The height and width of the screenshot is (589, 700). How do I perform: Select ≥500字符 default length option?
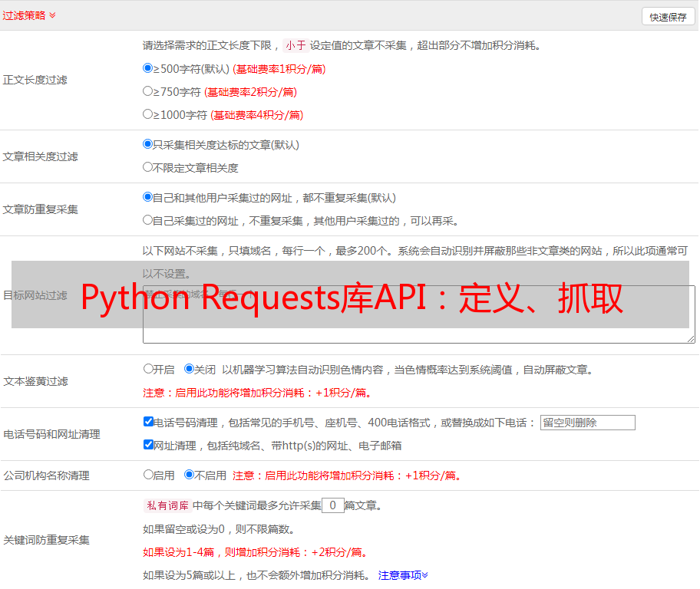coord(148,67)
